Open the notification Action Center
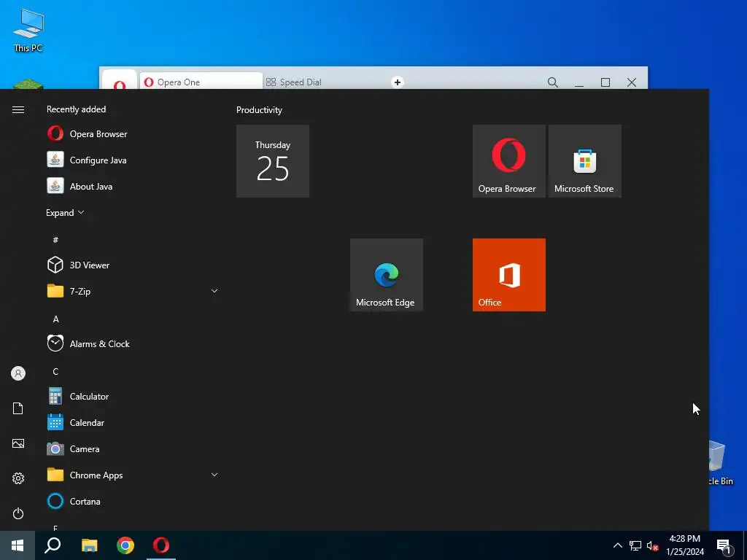747x560 pixels. [x=724, y=545]
